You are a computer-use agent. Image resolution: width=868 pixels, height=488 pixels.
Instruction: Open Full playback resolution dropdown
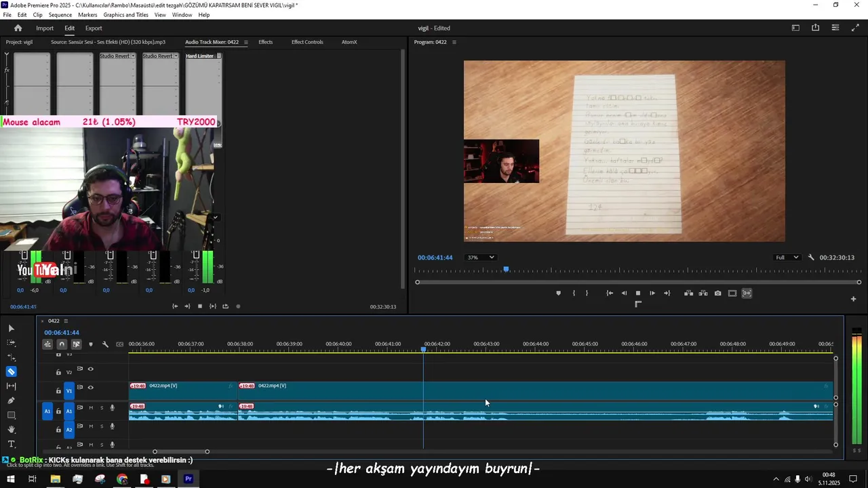pyautogui.click(x=787, y=258)
